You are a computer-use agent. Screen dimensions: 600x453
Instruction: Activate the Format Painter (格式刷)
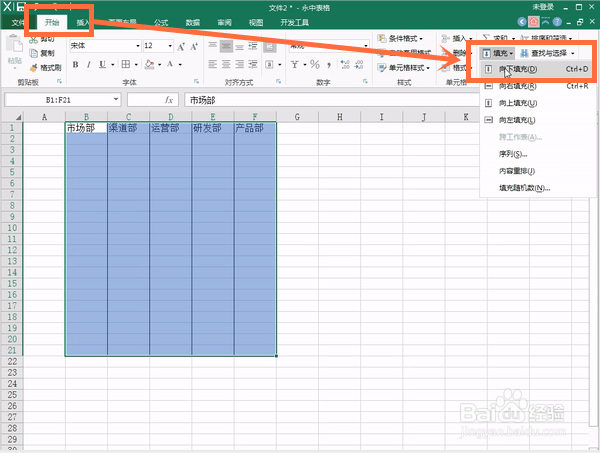45,68
